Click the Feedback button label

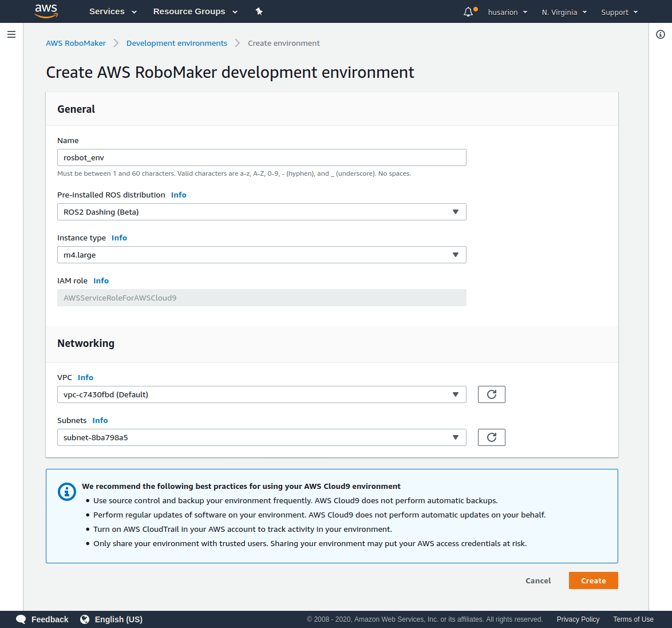(x=50, y=619)
